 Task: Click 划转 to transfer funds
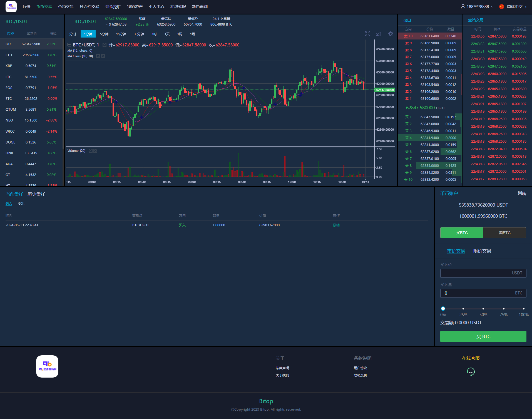[x=522, y=193]
